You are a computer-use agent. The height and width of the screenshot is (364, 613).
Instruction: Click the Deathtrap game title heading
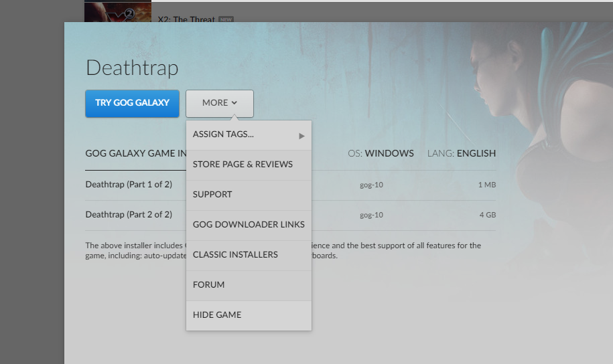tap(132, 68)
